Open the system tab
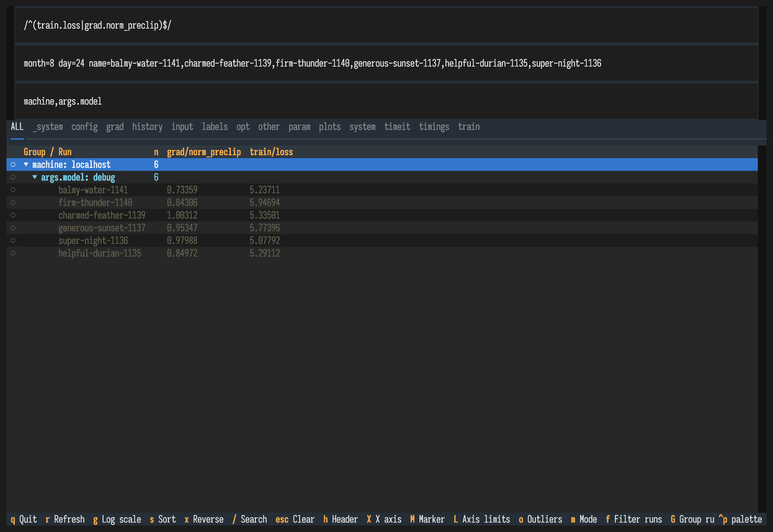The image size is (773, 532). click(362, 127)
